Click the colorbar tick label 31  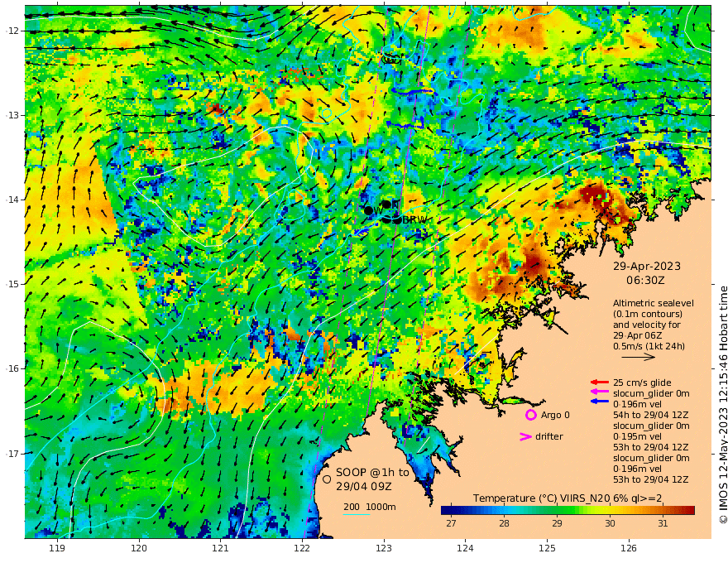[663, 523]
